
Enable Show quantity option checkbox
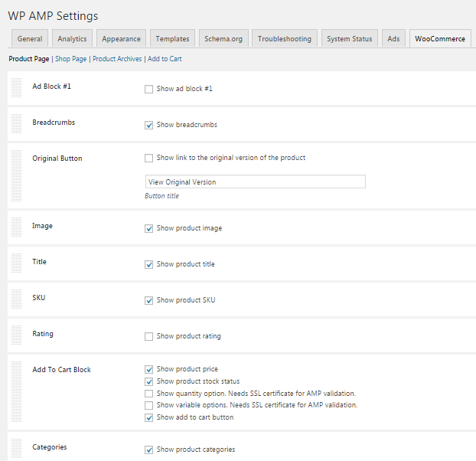pos(148,394)
